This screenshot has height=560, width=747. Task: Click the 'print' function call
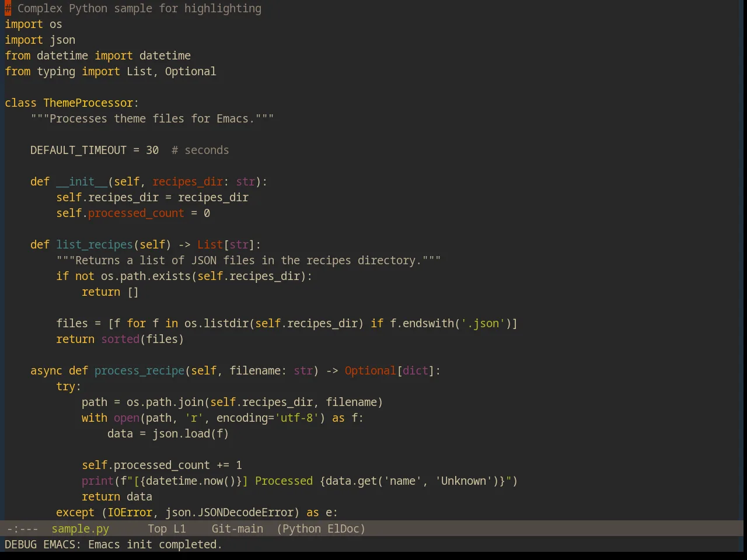(x=97, y=481)
